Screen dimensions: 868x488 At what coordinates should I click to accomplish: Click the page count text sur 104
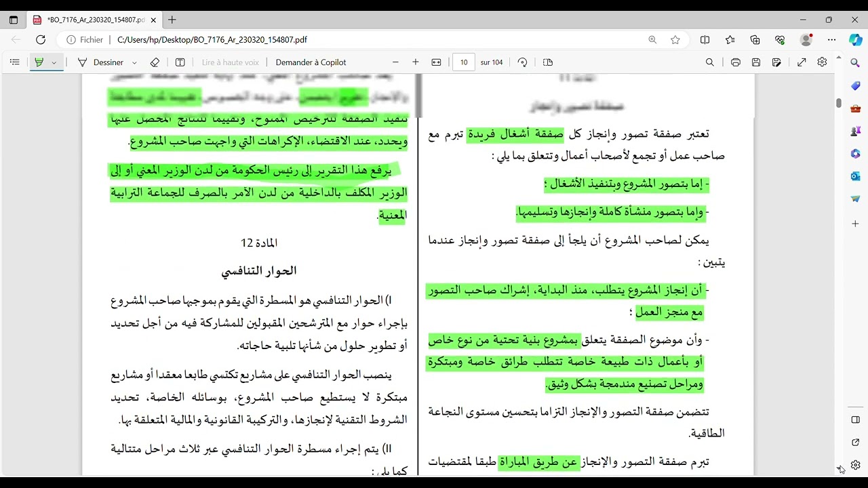(x=492, y=62)
